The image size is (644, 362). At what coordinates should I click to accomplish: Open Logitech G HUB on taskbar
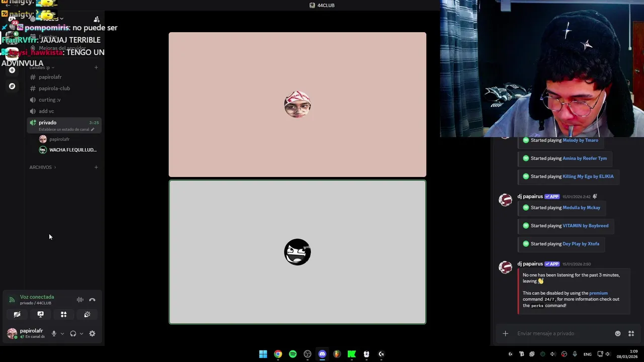coord(381,354)
